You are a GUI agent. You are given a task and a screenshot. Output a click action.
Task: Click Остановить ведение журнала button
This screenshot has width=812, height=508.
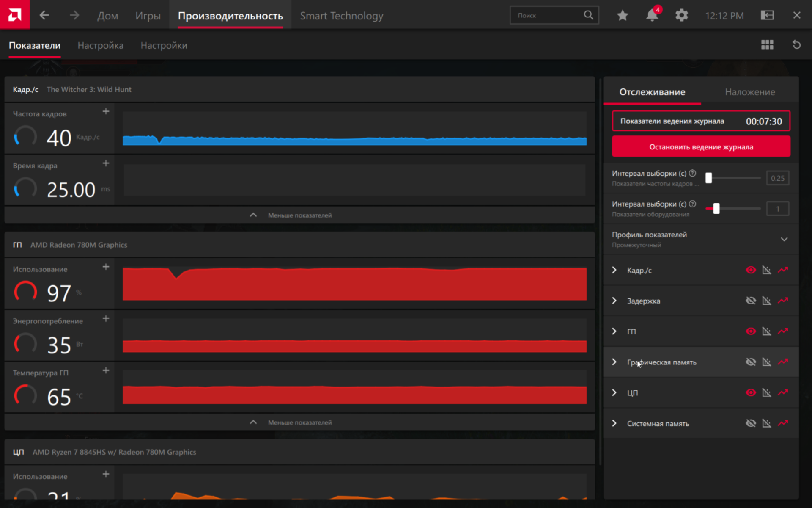coord(701,147)
